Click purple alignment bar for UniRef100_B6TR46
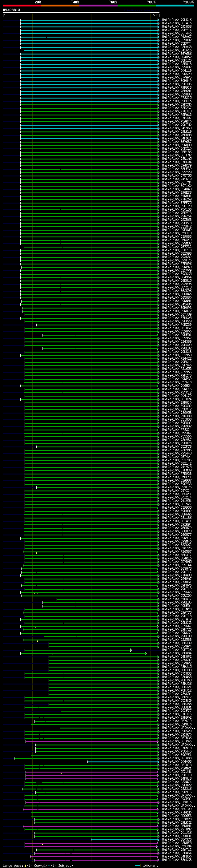197x868 pixels. click(x=92, y=741)
